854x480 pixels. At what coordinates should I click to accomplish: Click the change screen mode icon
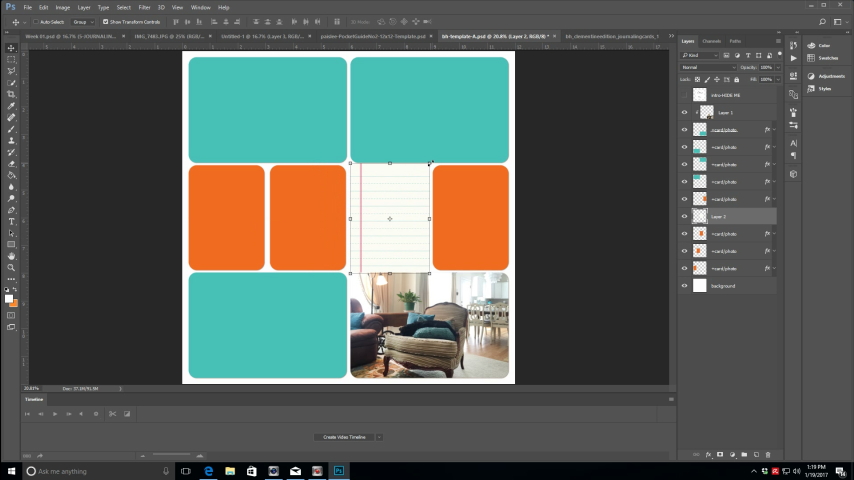click(x=11, y=327)
